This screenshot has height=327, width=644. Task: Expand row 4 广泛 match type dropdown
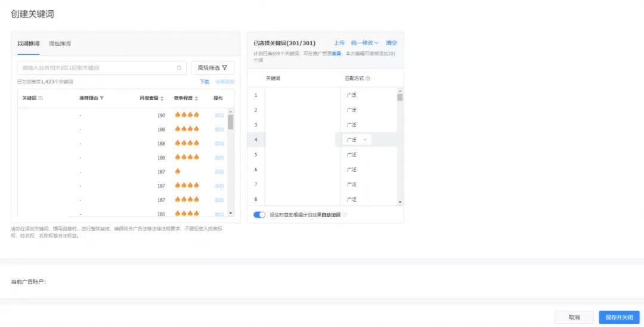click(357, 140)
